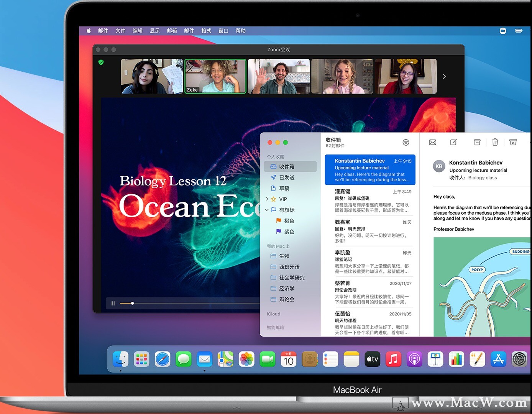The width and height of the screenshot is (532, 414).
Task: Open Konstantin Babichev's email in list
Action: click(x=370, y=170)
